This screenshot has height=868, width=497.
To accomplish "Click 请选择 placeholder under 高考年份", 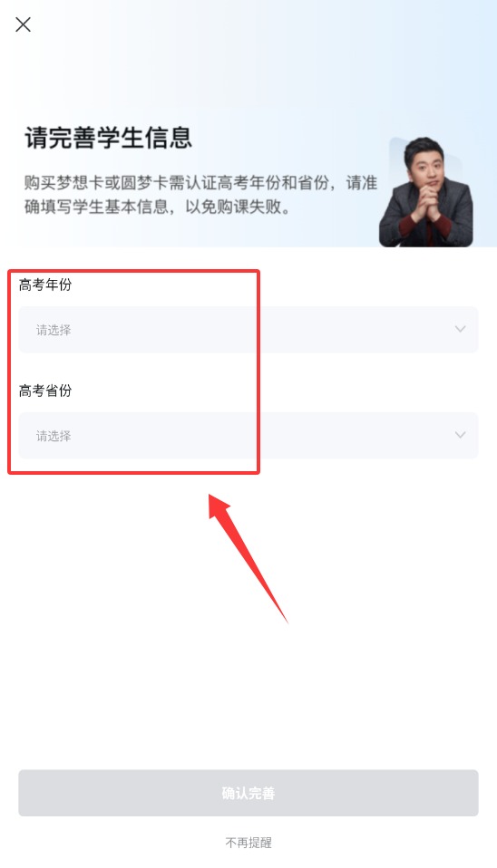I will pyautogui.click(x=54, y=330).
